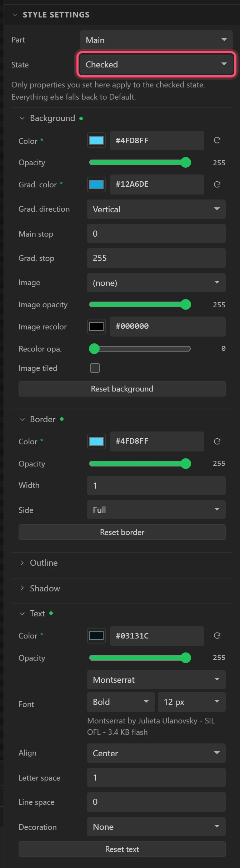Click the Reset text button
Screen dimensions: 240x868
click(122, 849)
